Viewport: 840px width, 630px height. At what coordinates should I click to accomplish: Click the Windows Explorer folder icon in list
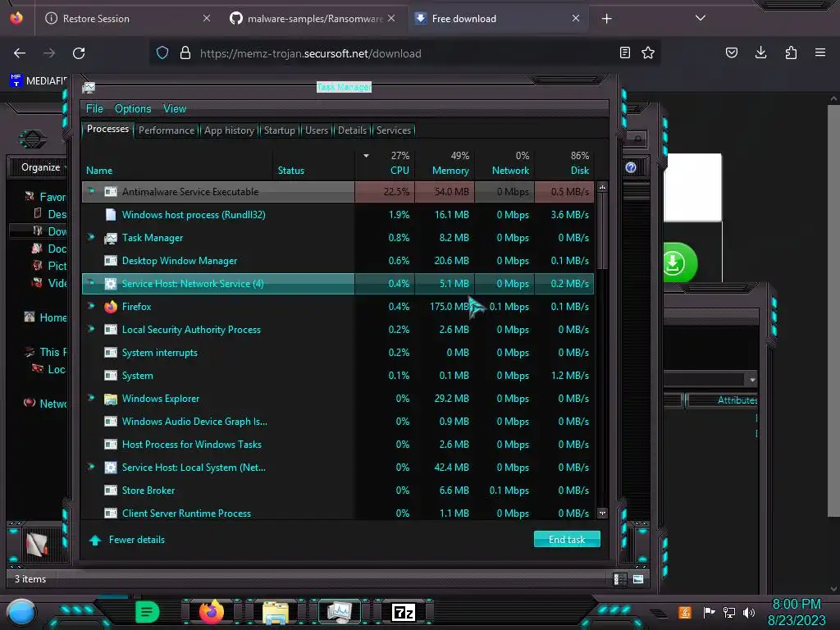111,399
